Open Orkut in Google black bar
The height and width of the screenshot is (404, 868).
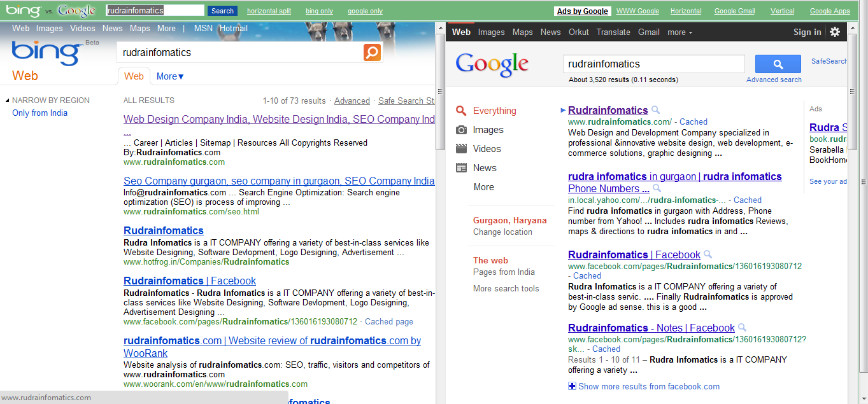point(579,32)
